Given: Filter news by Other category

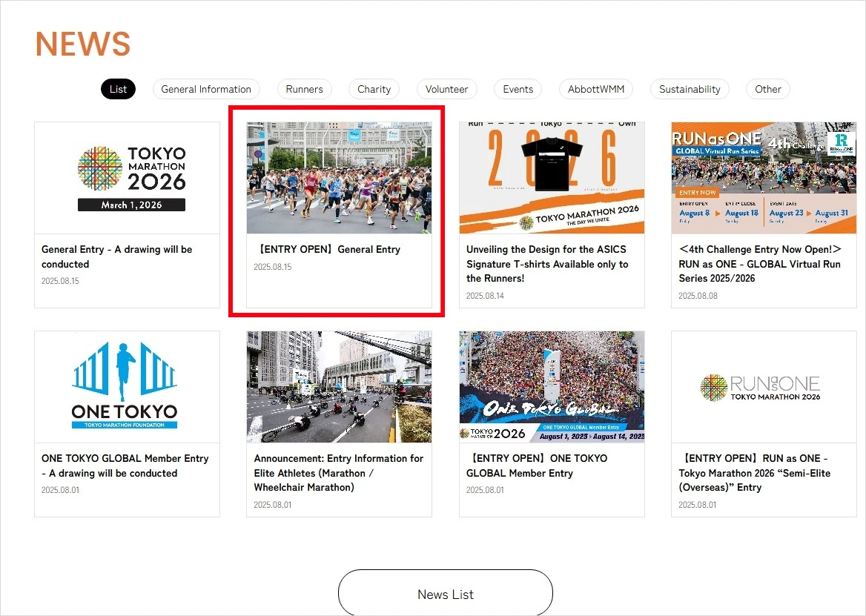Looking at the screenshot, I should coord(768,89).
